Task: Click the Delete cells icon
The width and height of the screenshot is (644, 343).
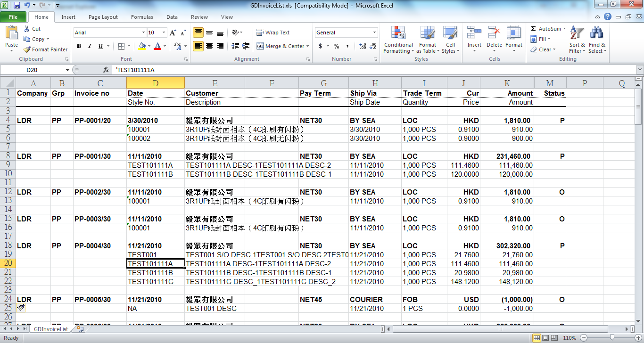Action: [x=494, y=33]
